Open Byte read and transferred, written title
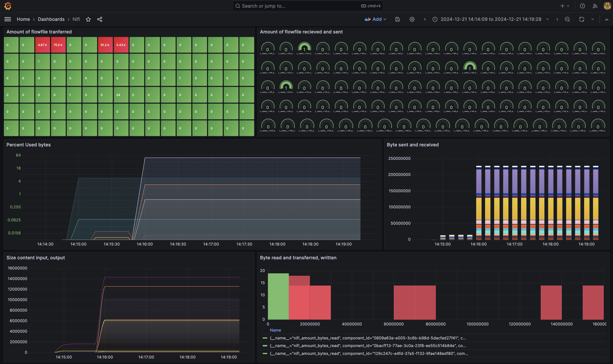The width and height of the screenshot is (613, 364). tap(298, 257)
